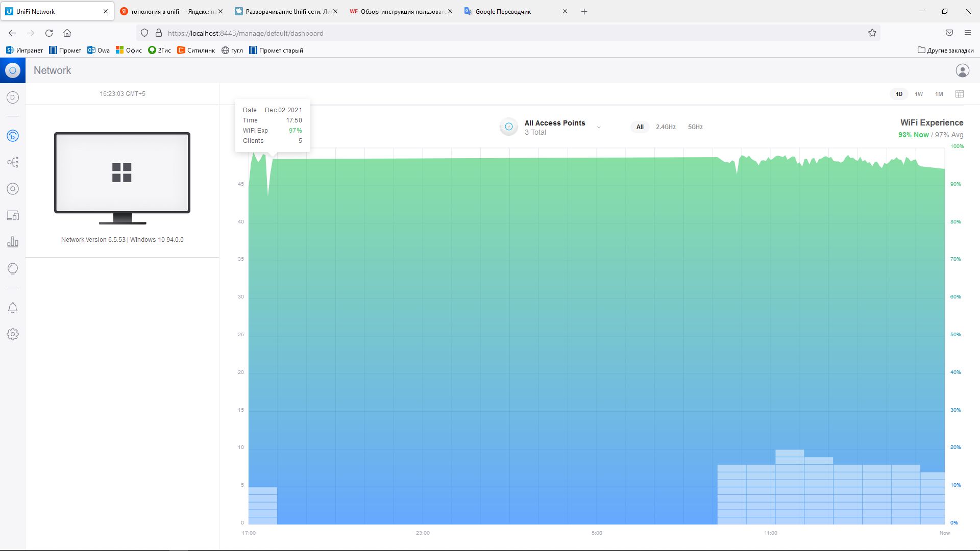Click the 17:00 client count bar
The image size is (980, 551).
coord(263,506)
